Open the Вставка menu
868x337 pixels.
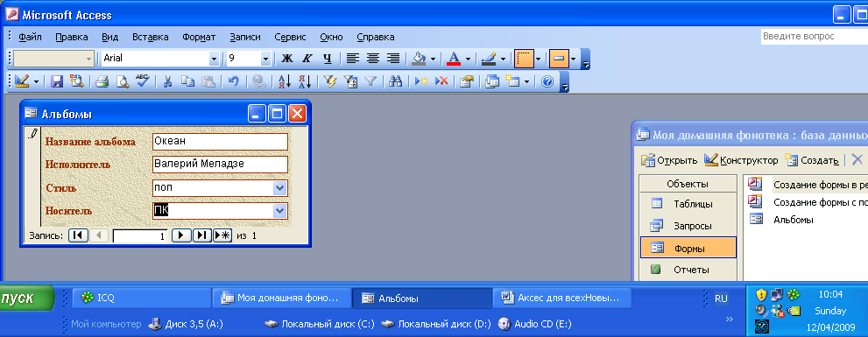(x=151, y=37)
